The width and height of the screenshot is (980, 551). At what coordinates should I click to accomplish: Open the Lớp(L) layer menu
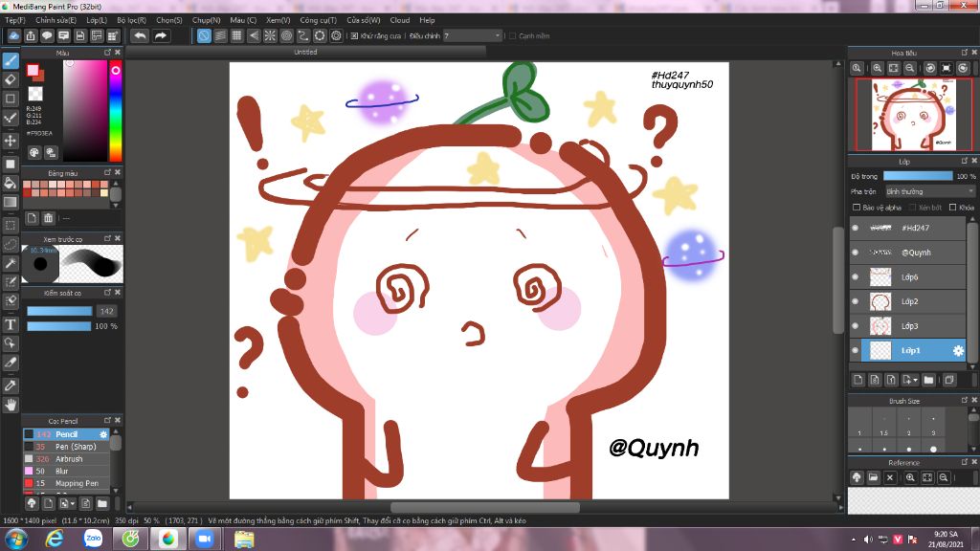97,20
